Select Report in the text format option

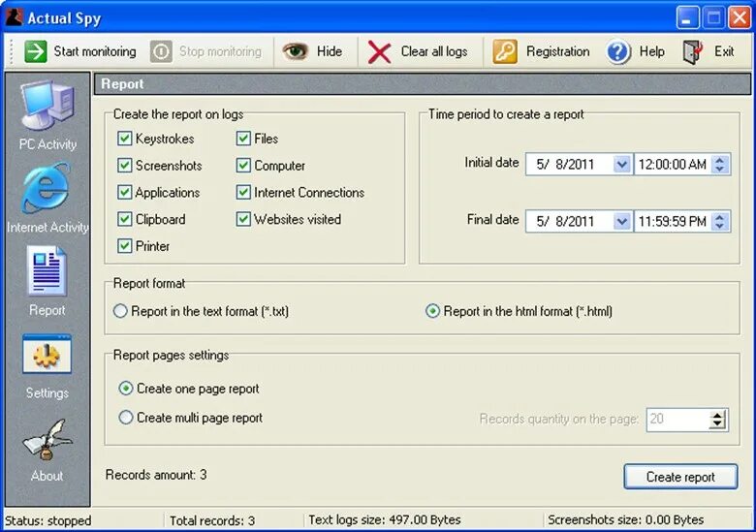tap(120, 311)
